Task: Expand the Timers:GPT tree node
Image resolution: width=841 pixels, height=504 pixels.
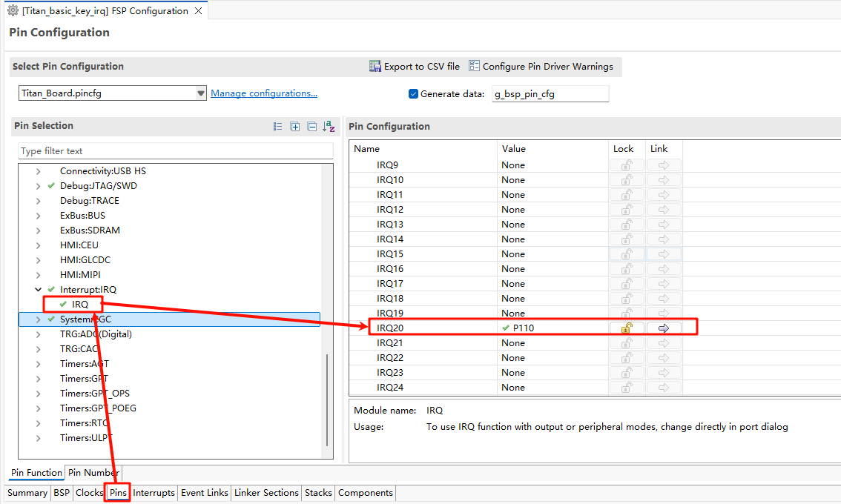Action: click(x=38, y=379)
